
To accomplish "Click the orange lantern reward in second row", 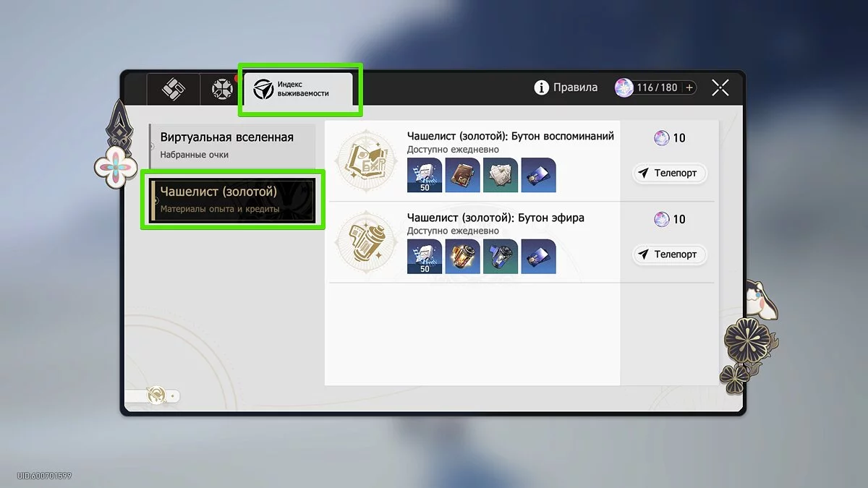I will click(462, 257).
